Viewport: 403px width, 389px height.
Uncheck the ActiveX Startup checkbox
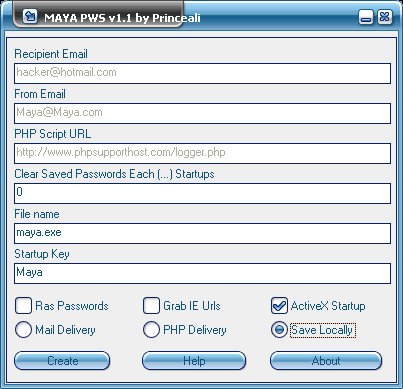[279, 306]
